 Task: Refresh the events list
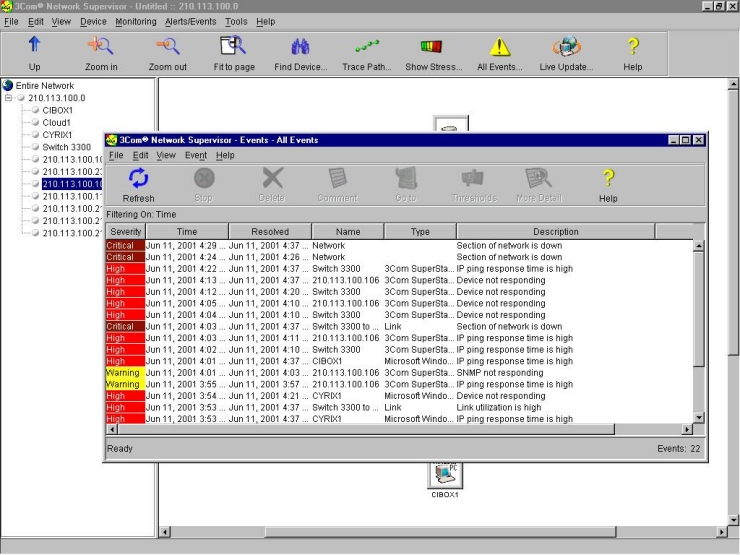click(138, 180)
